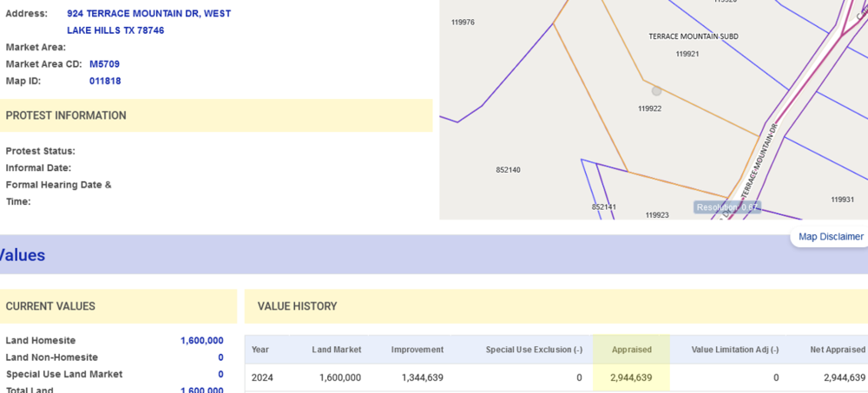Select parcel 119921 on the map
This screenshot has height=393, width=868.
click(687, 54)
